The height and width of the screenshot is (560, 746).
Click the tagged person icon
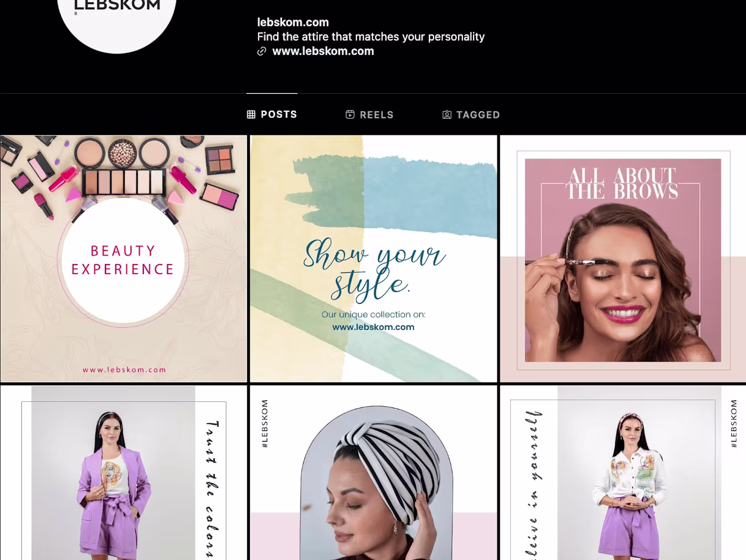(447, 114)
